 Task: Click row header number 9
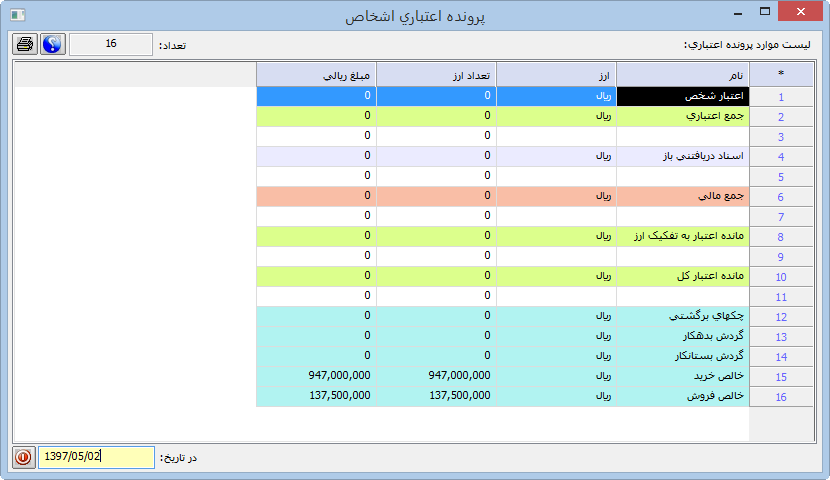(x=781, y=257)
